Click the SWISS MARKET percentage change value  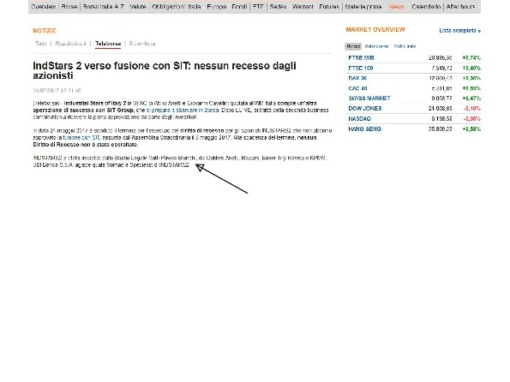471,98
